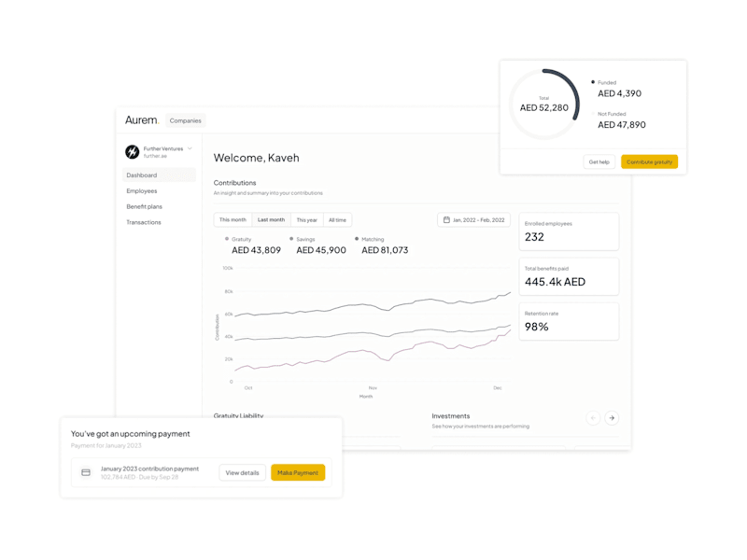
Task: Click the Contribute gratuity button
Action: [649, 161]
